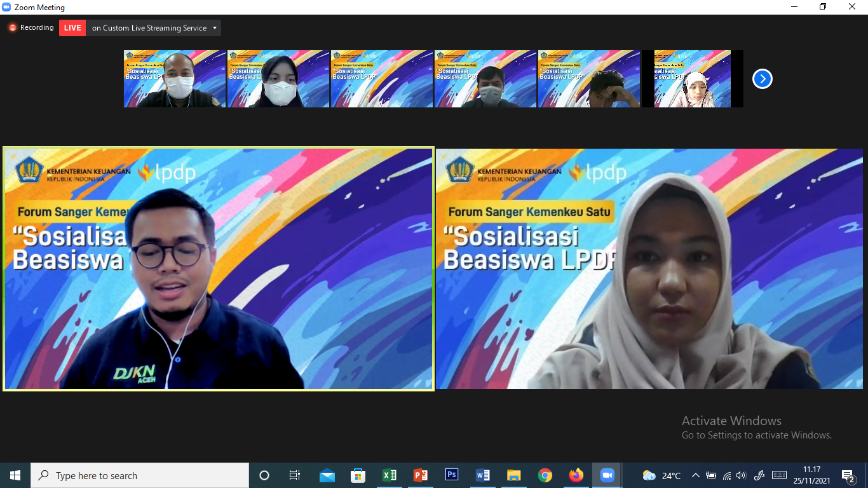Show hidden system tray icons
The height and width of the screenshot is (488, 868).
[695, 475]
